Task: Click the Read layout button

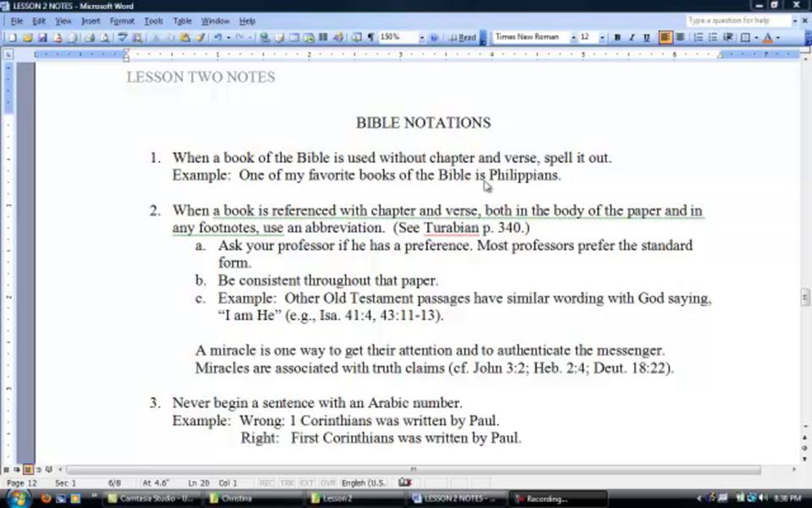Action: point(463,37)
